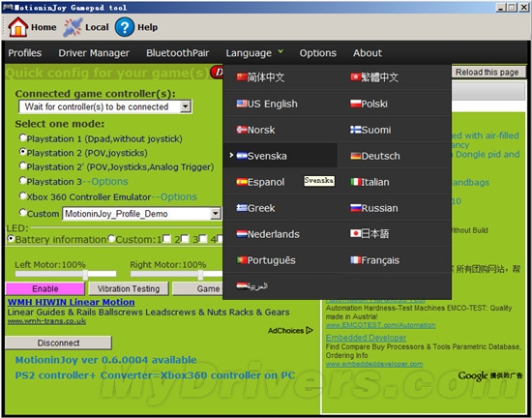
Task: Click the pink Enable button
Action: [45, 288]
